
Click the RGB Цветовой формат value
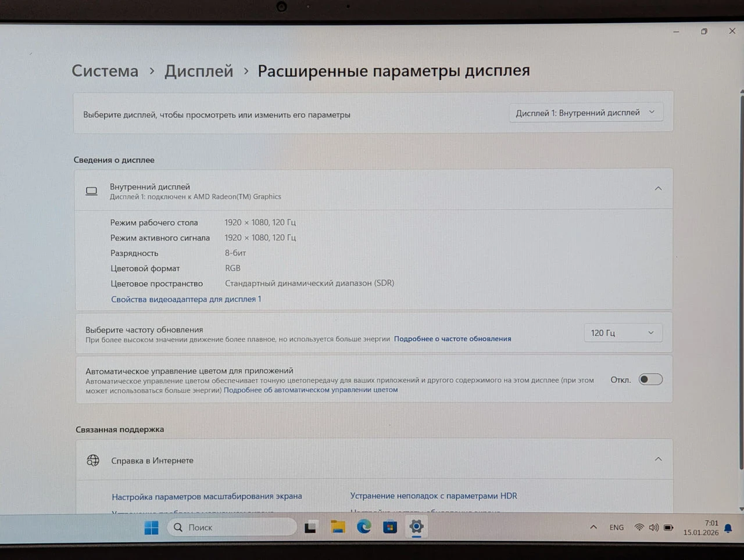click(233, 268)
